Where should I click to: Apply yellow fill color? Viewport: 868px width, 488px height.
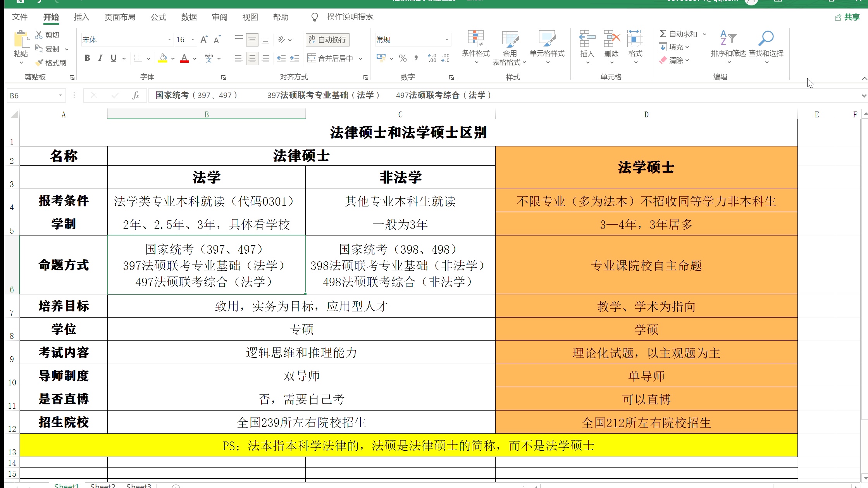coord(163,58)
